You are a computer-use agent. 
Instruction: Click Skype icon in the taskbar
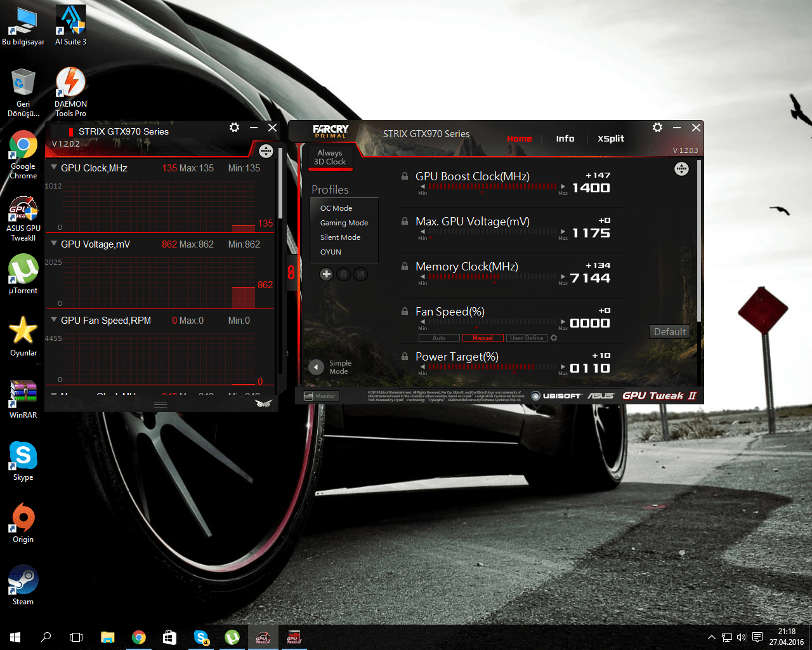(x=201, y=637)
